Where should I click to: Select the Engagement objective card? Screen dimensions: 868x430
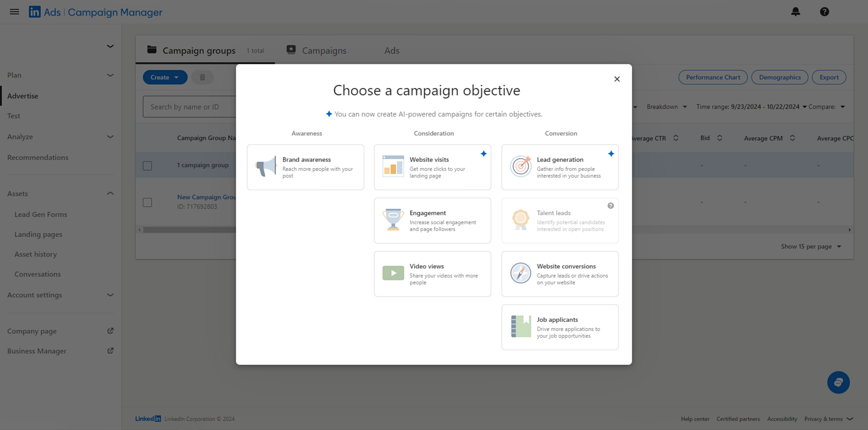point(433,220)
